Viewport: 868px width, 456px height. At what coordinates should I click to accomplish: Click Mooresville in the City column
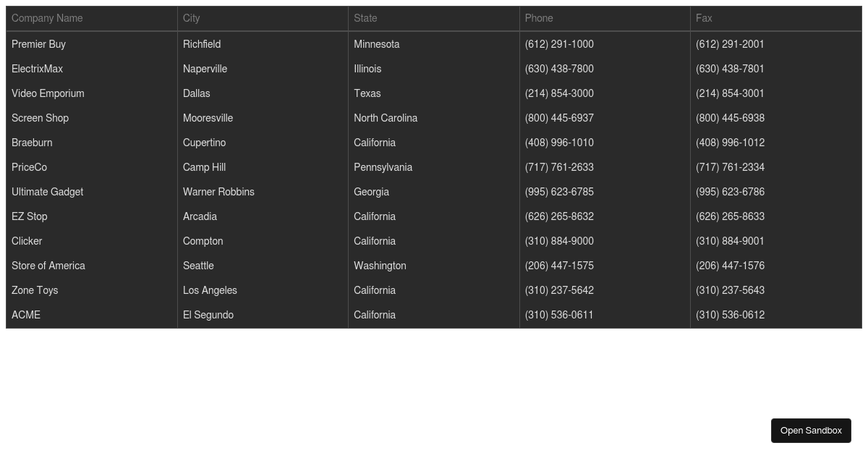[x=208, y=118]
